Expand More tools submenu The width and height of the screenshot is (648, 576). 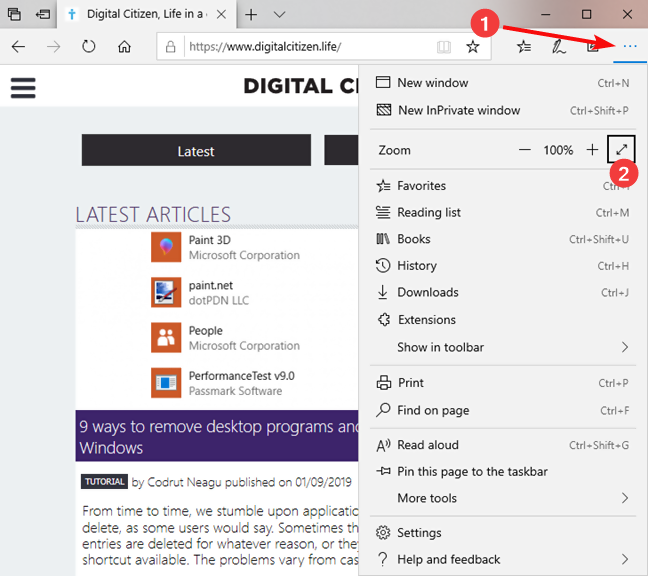click(503, 498)
